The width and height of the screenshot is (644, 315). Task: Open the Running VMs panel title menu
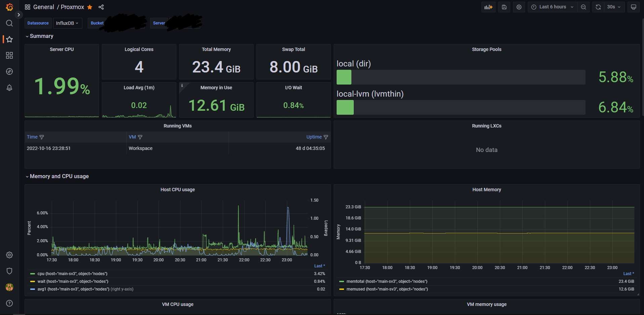click(177, 126)
